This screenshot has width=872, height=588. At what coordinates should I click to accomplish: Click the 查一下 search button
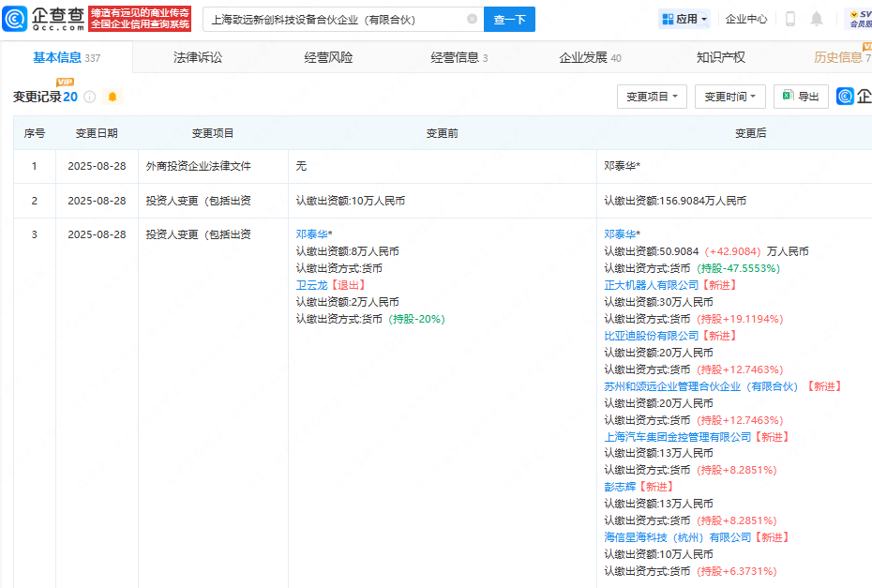[x=509, y=19]
